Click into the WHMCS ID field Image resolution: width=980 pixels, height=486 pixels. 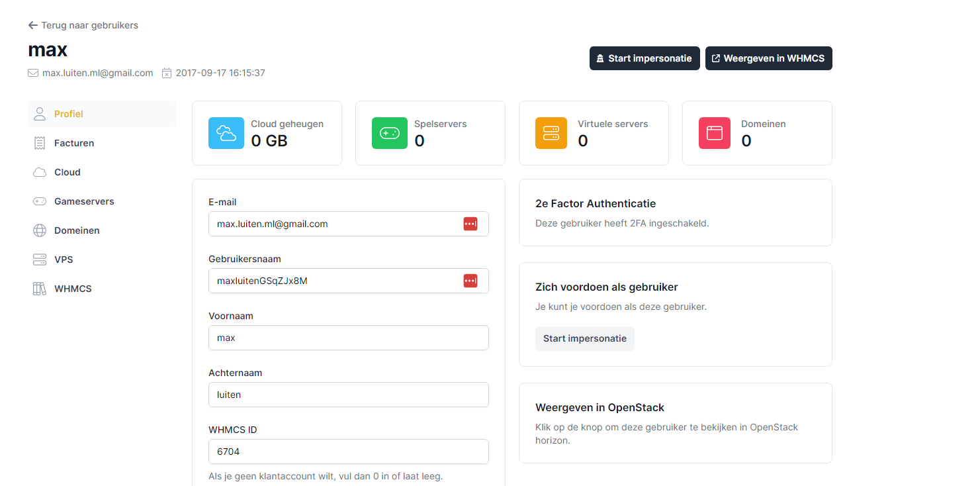348,452
